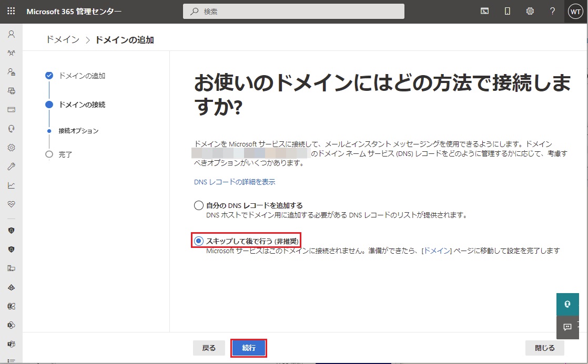This screenshot has height=364, width=588.
Task: Open the Users icon in sidebar
Action: [11, 34]
